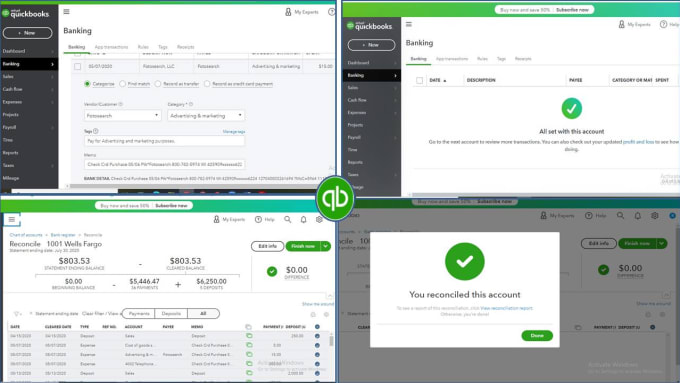Open settings gear in bottom-left Reconcile window header
This screenshot has height=383, width=680.
[x=319, y=219]
